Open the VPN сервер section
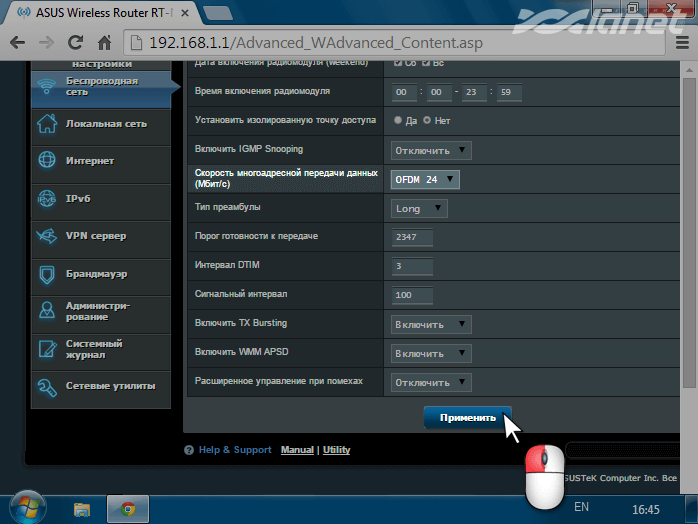698x524 pixels. [x=95, y=236]
